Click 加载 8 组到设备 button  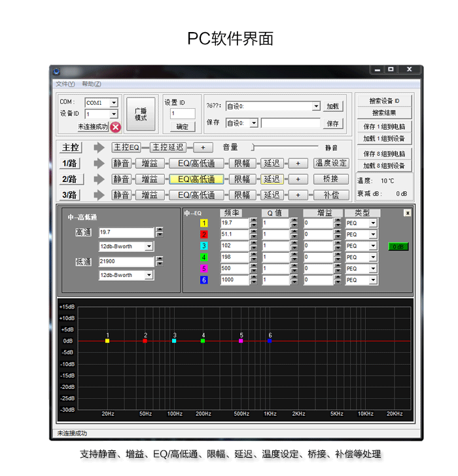click(384, 166)
